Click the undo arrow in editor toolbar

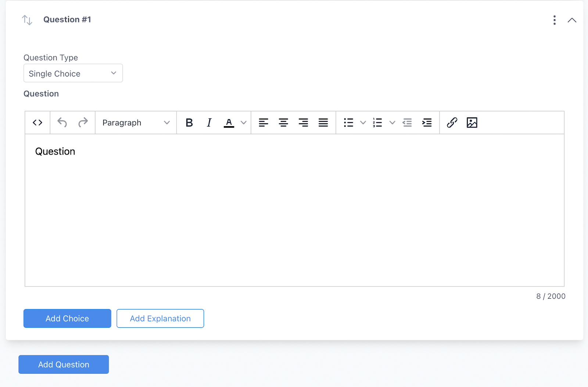(x=62, y=123)
